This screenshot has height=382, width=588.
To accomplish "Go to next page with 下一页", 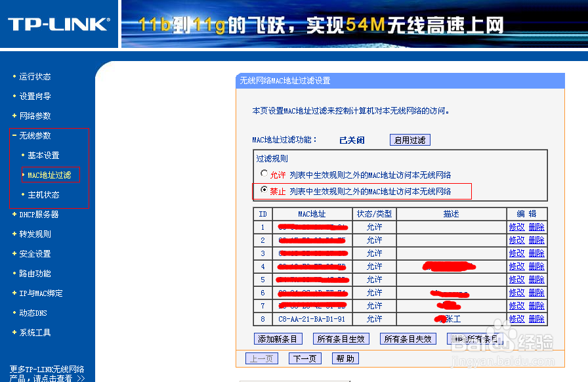I will tap(304, 358).
